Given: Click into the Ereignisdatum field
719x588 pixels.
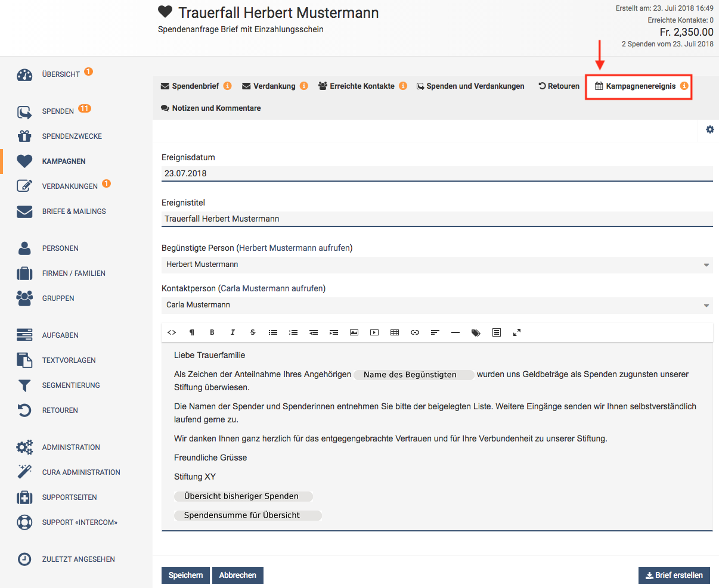Looking at the screenshot, I should tap(437, 173).
